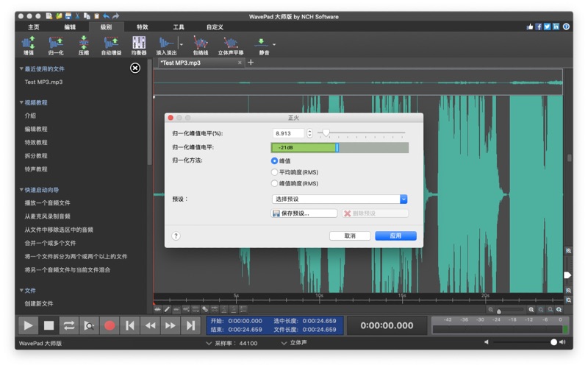Click the 保存预设 button
588x368 pixels.
pos(304,213)
